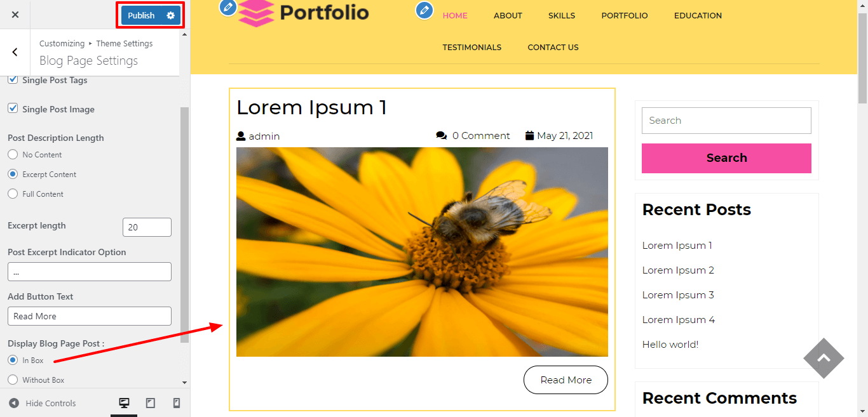
Task: Select the No Content radio option
Action: coord(13,154)
